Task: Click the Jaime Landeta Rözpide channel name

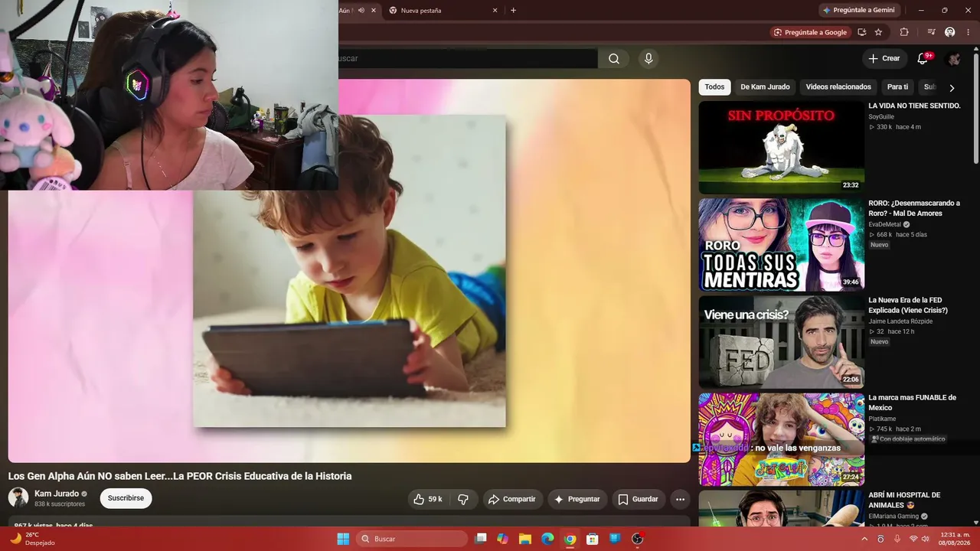Action: [900, 321]
